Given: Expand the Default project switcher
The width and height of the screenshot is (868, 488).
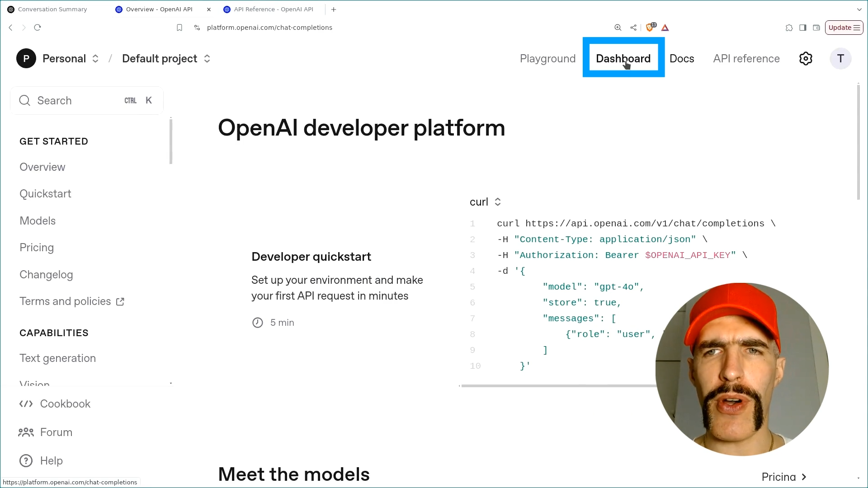Looking at the screenshot, I should (x=207, y=59).
